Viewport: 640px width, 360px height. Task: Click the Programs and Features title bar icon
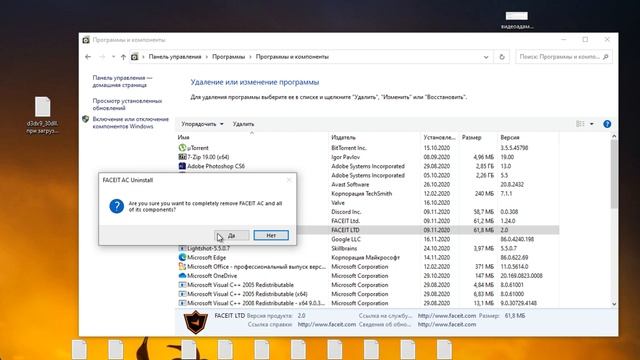point(86,40)
